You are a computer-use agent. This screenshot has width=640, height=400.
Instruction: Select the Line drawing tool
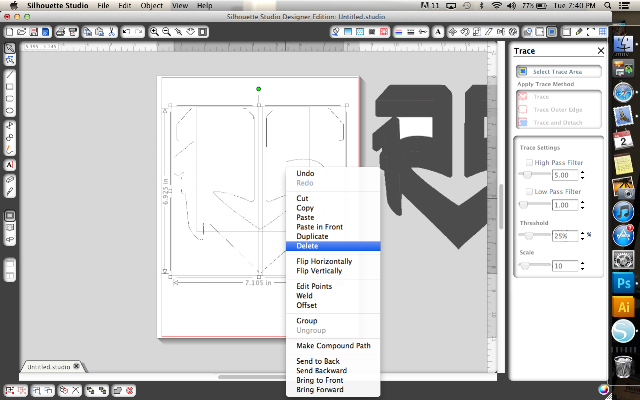pos(10,75)
